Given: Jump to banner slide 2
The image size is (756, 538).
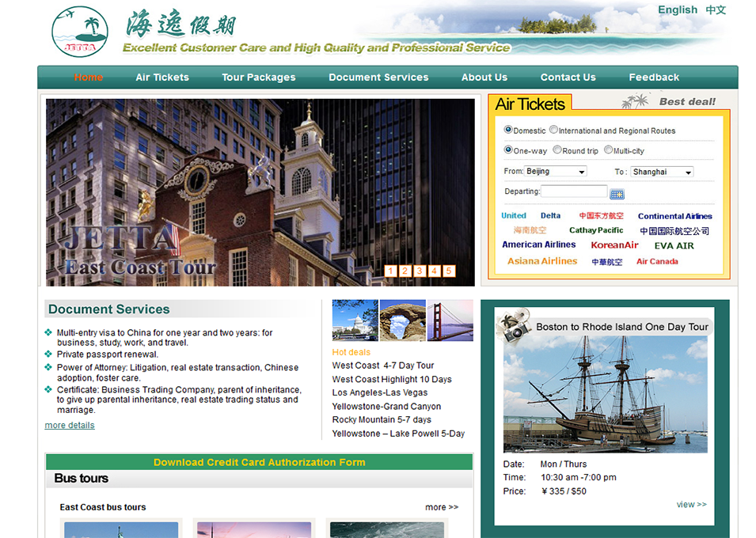Looking at the screenshot, I should pos(405,271).
